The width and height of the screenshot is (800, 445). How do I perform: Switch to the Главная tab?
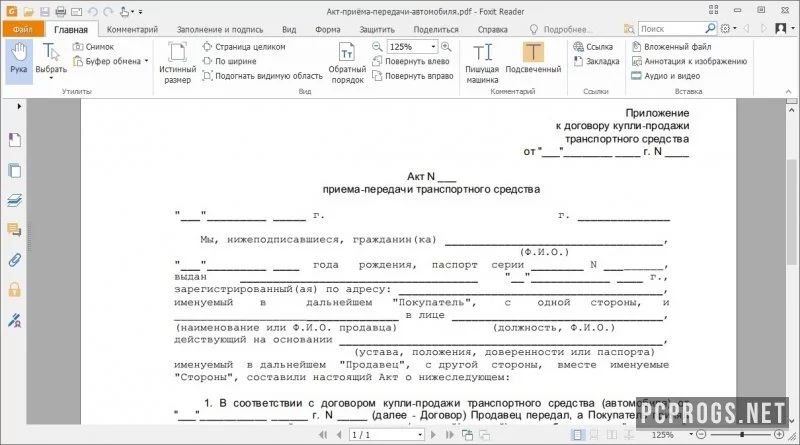71,30
